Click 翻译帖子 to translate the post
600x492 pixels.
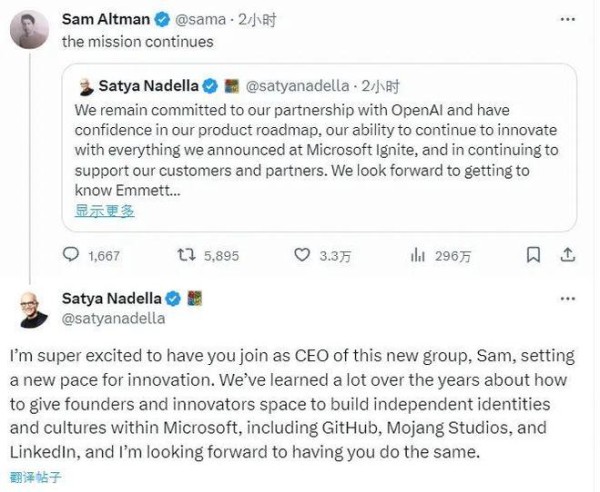point(35,478)
